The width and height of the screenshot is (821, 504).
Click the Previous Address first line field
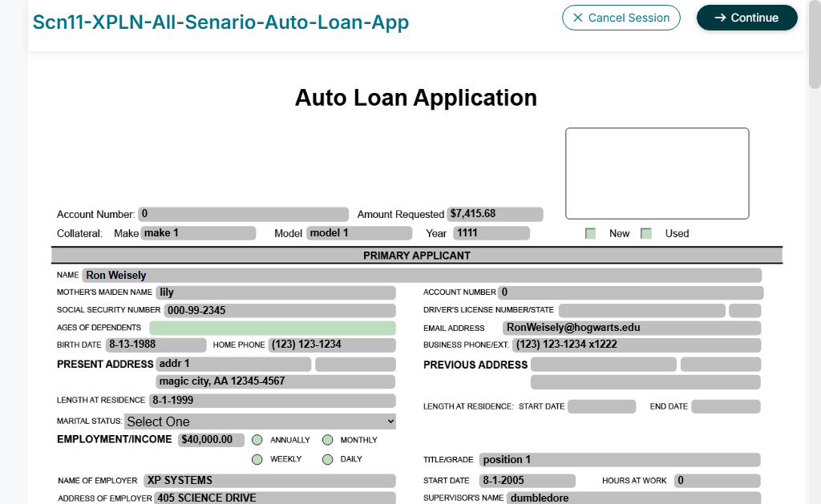coord(604,365)
